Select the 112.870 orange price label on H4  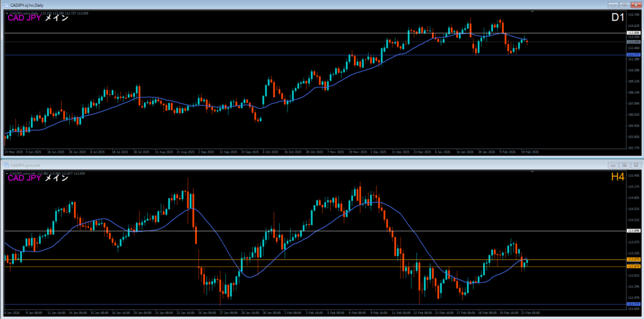pyautogui.click(x=633, y=266)
